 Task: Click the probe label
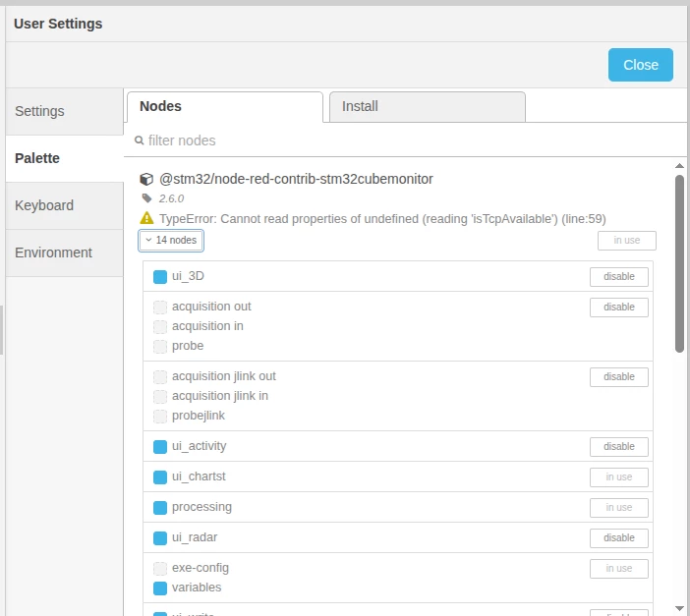[188, 346]
